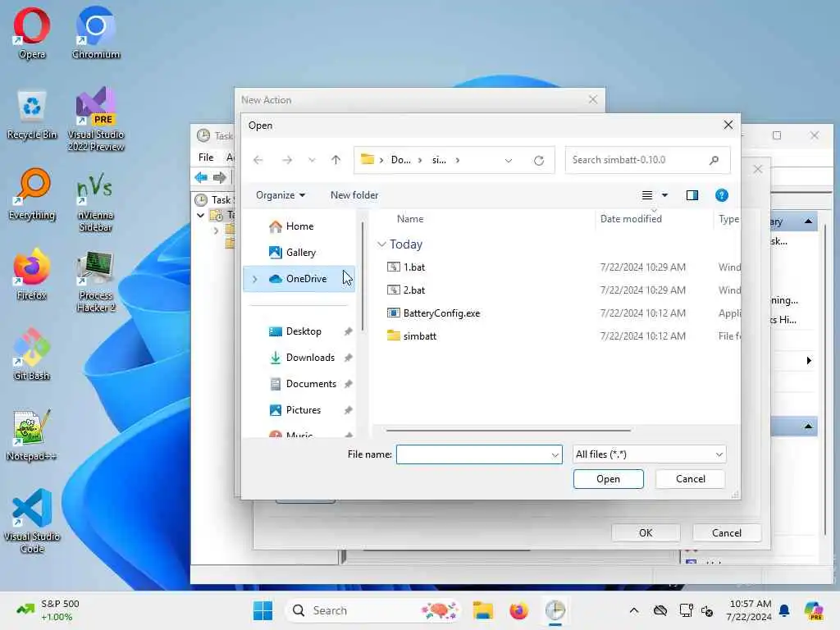Sort by Date modified column header

point(631,218)
